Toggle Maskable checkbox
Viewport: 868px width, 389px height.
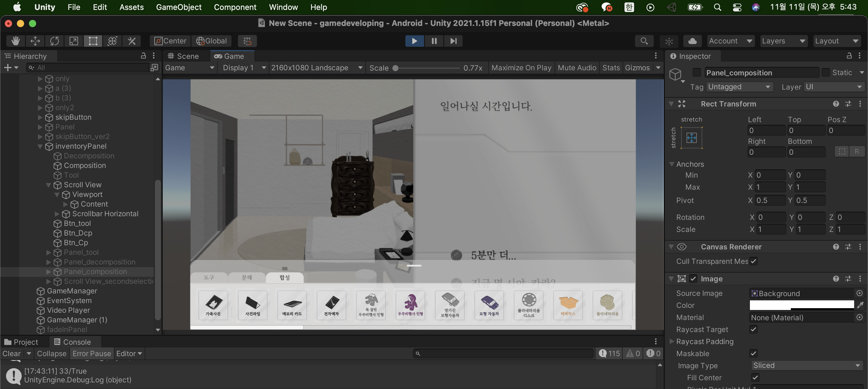coord(753,353)
